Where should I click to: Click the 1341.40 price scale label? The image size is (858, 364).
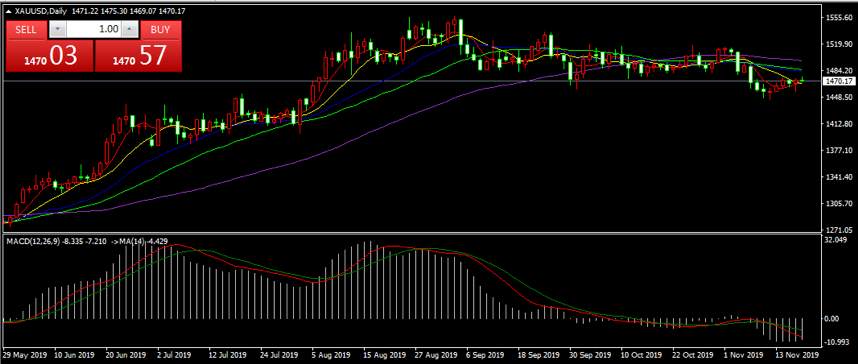[x=839, y=177]
